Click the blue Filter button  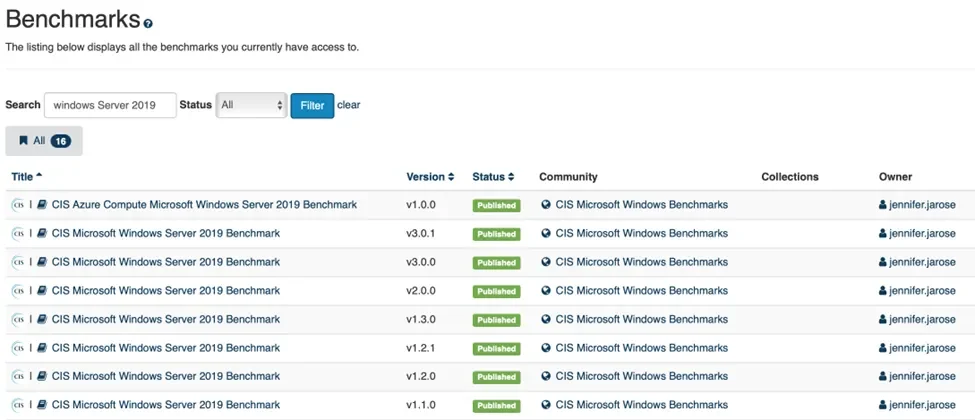tap(312, 106)
